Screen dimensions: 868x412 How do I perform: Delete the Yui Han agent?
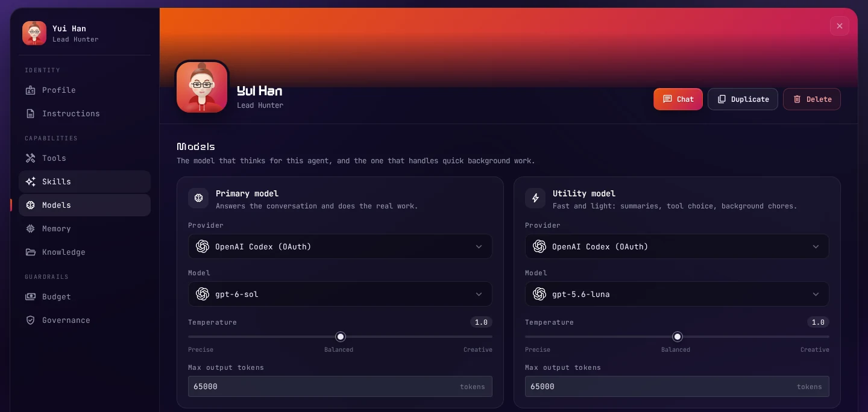[812, 99]
